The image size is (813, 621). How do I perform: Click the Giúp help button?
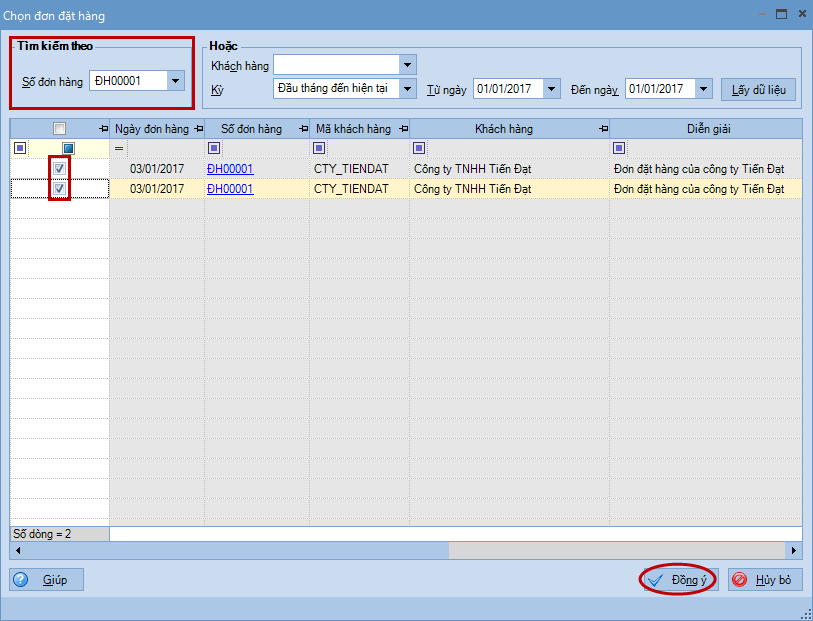pos(47,580)
